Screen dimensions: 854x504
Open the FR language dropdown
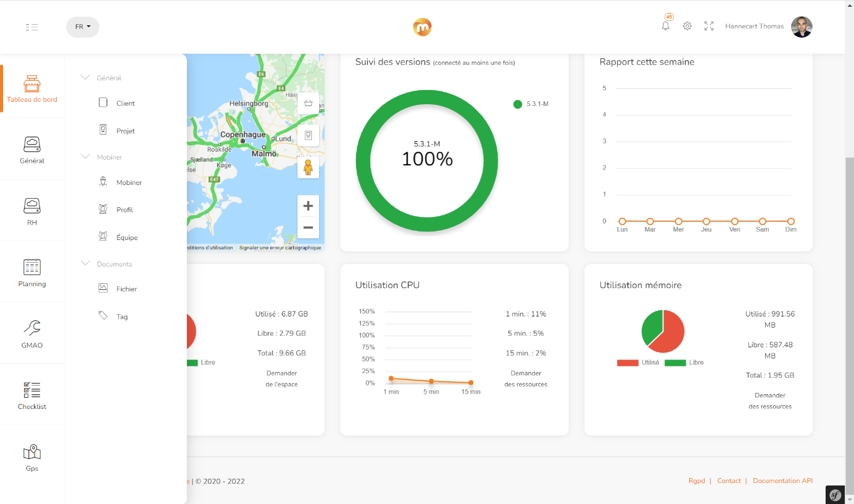pyautogui.click(x=83, y=27)
